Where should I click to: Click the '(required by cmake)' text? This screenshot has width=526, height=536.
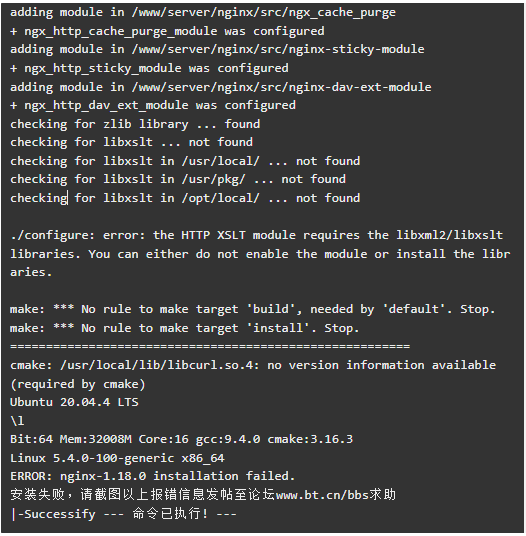(x=78, y=384)
